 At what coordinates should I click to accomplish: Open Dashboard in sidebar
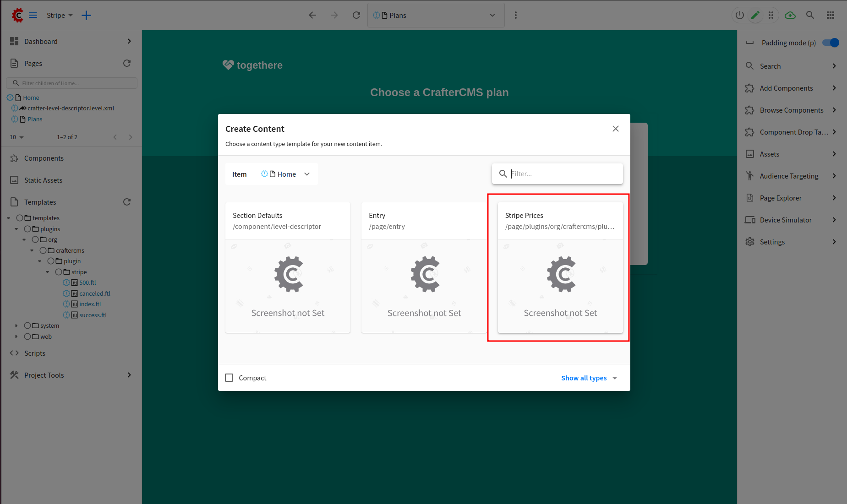pos(71,41)
